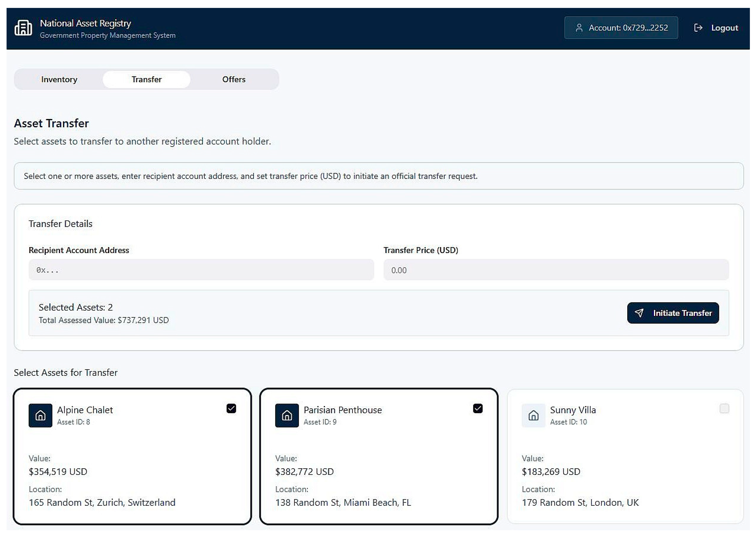Click the National Asset Registry building logo
This screenshot has height=537, width=756.
coord(23,28)
